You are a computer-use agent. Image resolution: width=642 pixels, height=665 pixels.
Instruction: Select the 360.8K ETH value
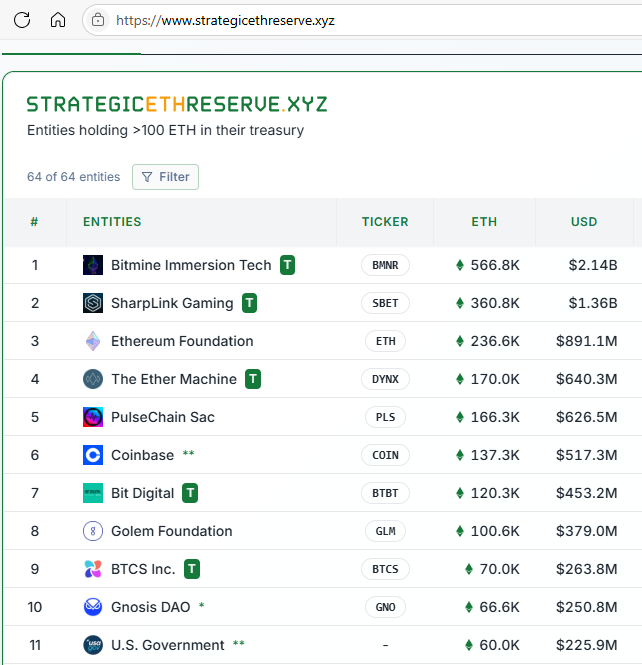pyautogui.click(x=495, y=303)
